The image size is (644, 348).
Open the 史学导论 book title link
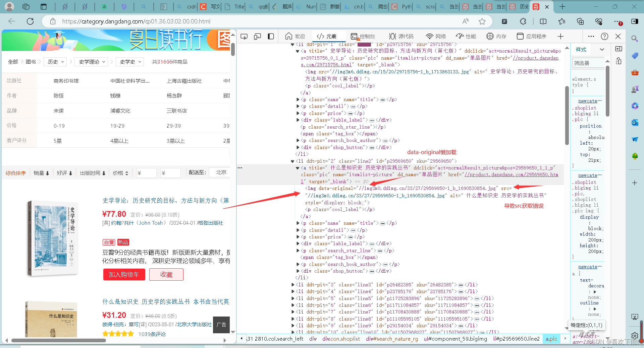(x=166, y=200)
